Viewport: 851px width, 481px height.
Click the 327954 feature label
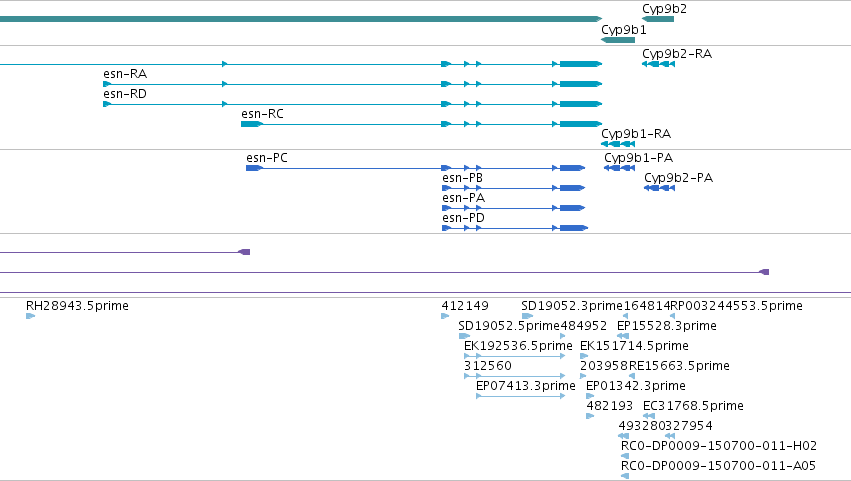689,426
